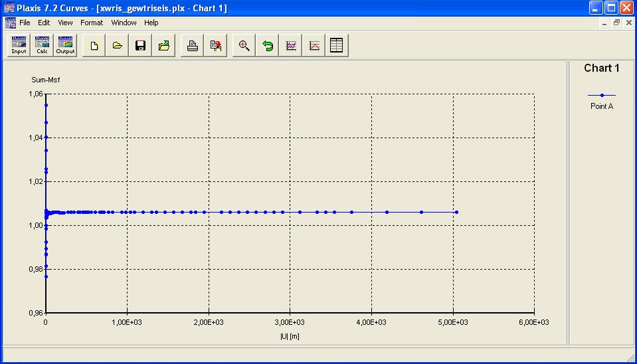Click the green undo zoom arrow
637x364 pixels.
267,45
